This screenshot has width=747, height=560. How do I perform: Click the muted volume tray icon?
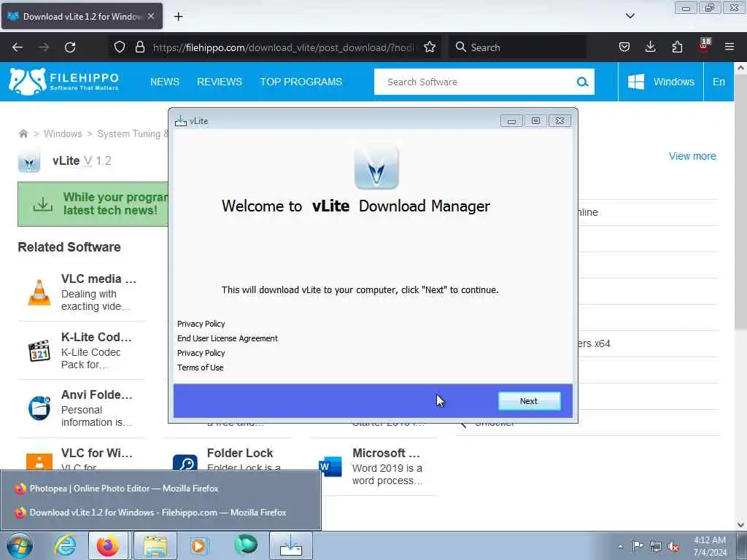pyautogui.click(x=673, y=546)
